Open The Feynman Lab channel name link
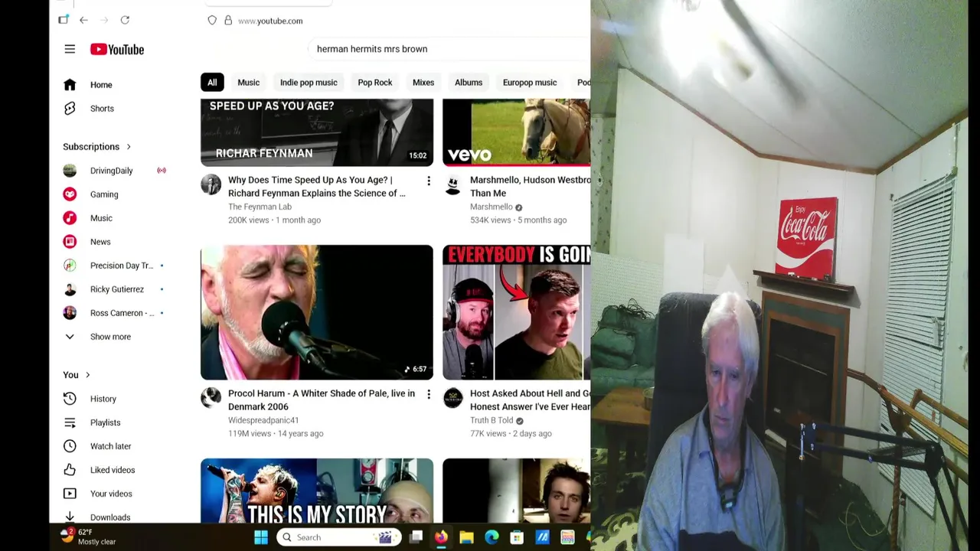 (x=260, y=207)
